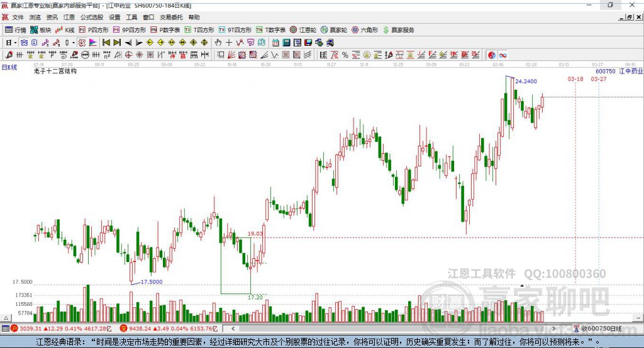The image size is (644, 348).
Task: Open the 9P四方形 tool
Action: coord(130,30)
